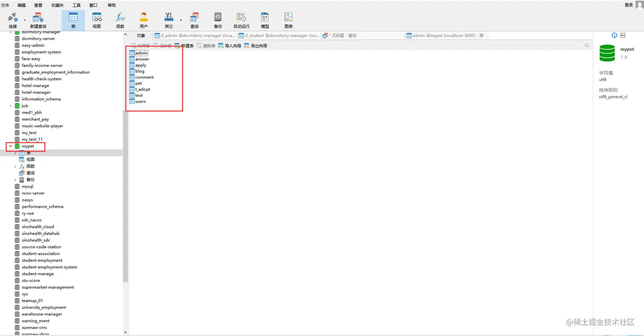Select the pet table icon
The image size is (644, 336).
132,83
